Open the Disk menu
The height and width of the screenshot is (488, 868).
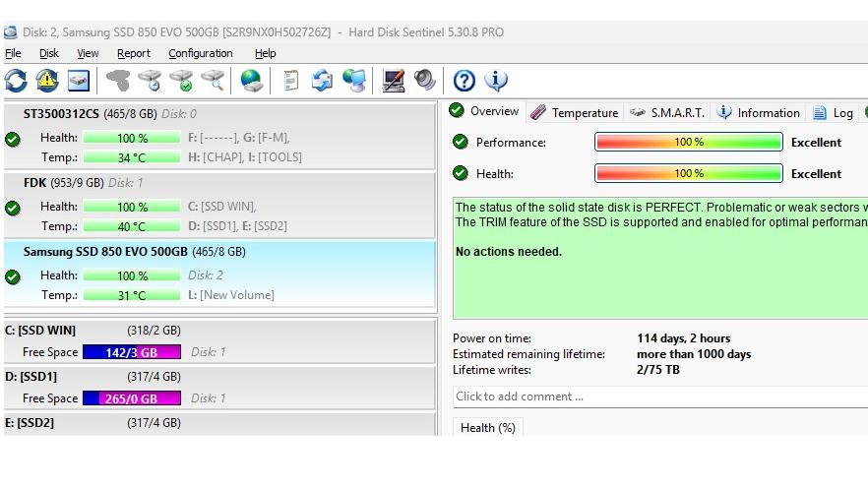click(x=49, y=53)
